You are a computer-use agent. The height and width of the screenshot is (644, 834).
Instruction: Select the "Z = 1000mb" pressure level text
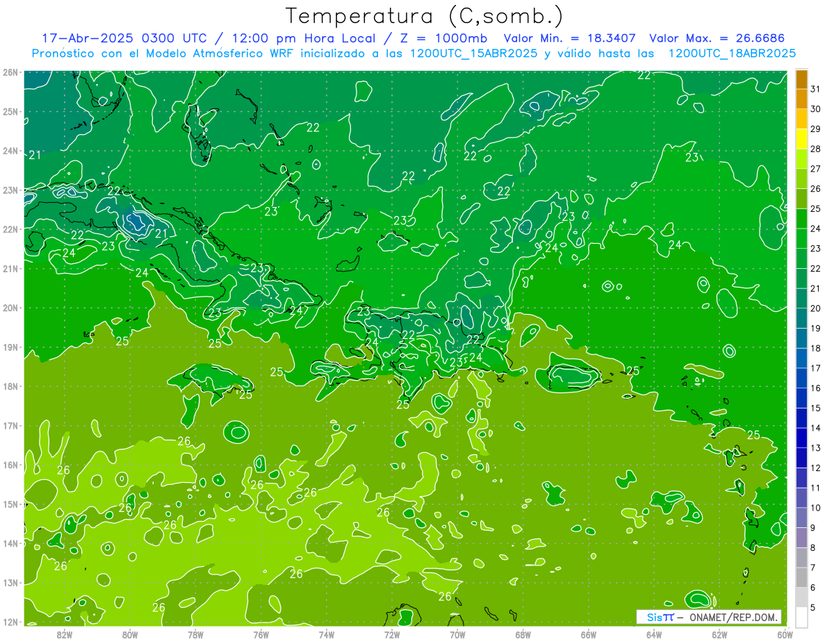(441, 38)
